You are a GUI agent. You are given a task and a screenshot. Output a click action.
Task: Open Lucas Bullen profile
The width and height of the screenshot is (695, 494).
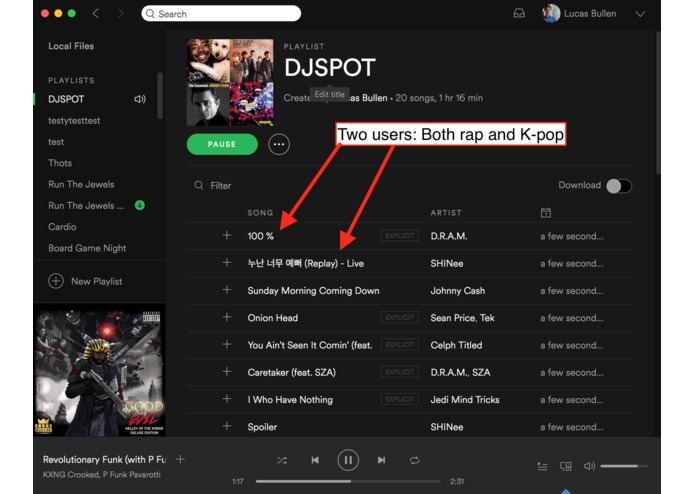(x=579, y=13)
